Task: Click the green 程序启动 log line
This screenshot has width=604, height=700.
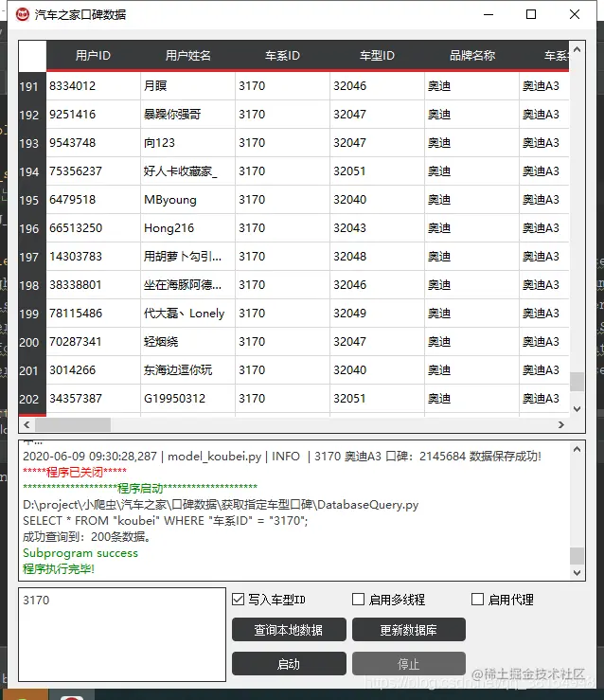Action: tap(140, 488)
